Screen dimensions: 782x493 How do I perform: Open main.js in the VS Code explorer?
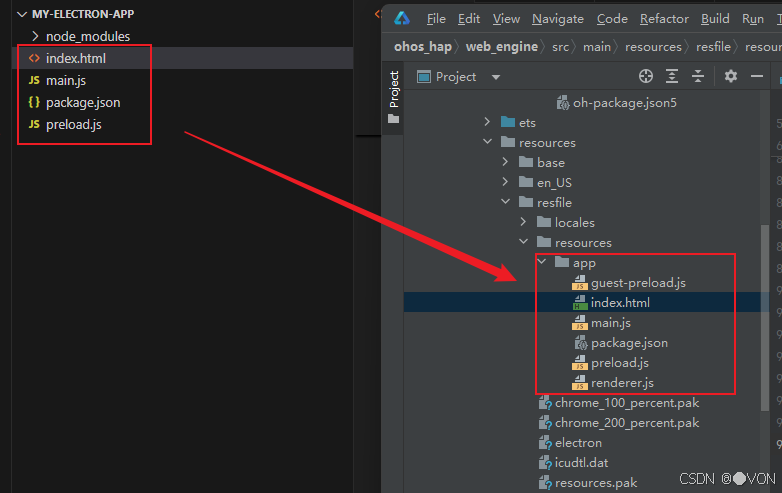(66, 80)
